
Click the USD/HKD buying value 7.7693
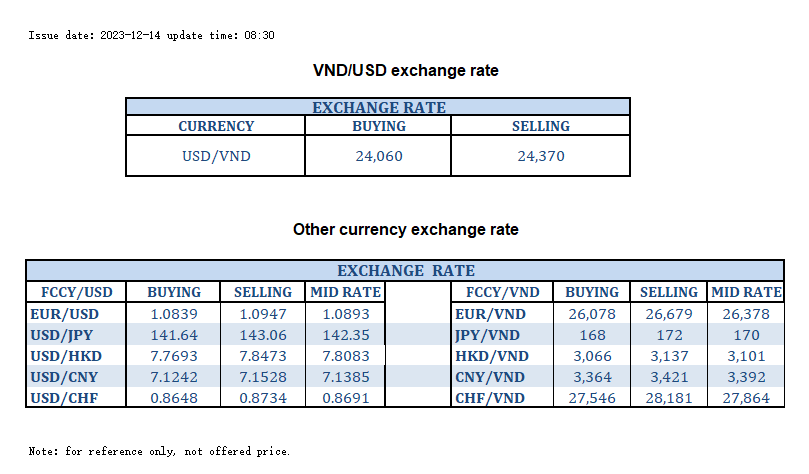(x=174, y=356)
